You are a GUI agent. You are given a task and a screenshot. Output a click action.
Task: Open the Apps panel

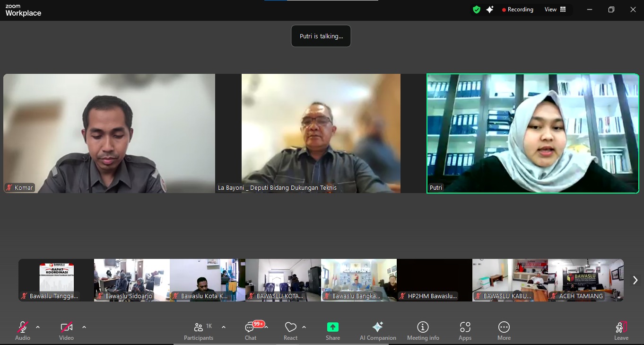(465, 331)
